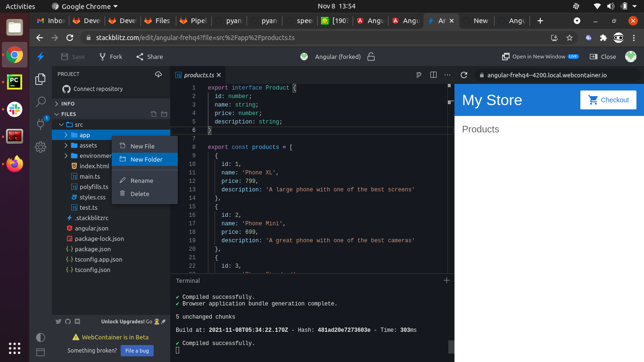Add a new terminal with the plus icon
The image size is (644, 362).
coord(446,280)
